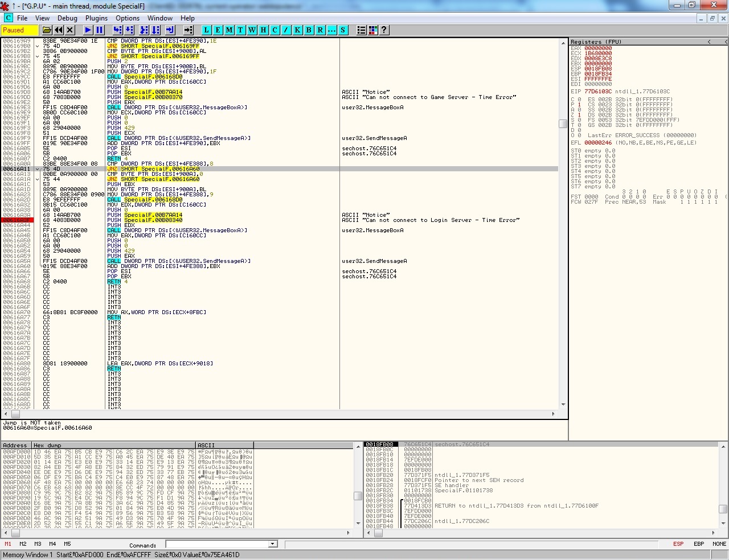729x560 pixels.
Task: Open the Options menu
Action: click(x=128, y=18)
